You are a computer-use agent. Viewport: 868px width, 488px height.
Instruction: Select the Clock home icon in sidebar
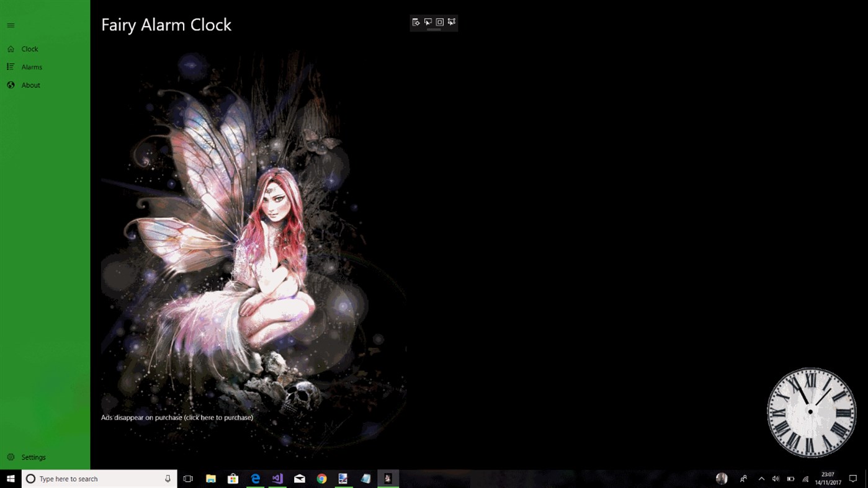tap(10, 48)
